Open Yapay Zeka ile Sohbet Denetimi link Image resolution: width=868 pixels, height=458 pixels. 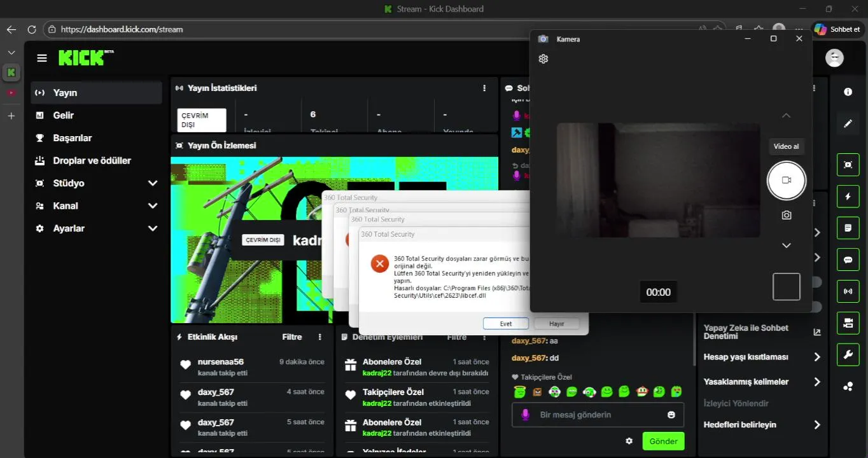click(x=762, y=332)
